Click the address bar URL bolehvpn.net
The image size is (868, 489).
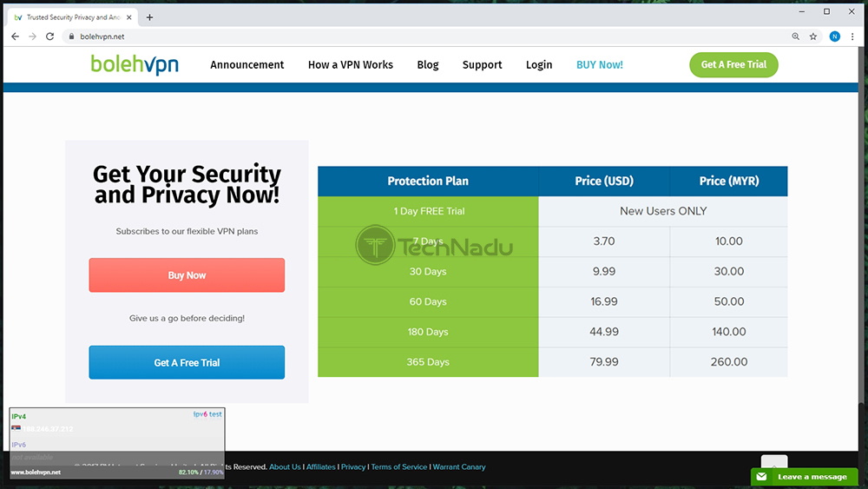point(102,36)
